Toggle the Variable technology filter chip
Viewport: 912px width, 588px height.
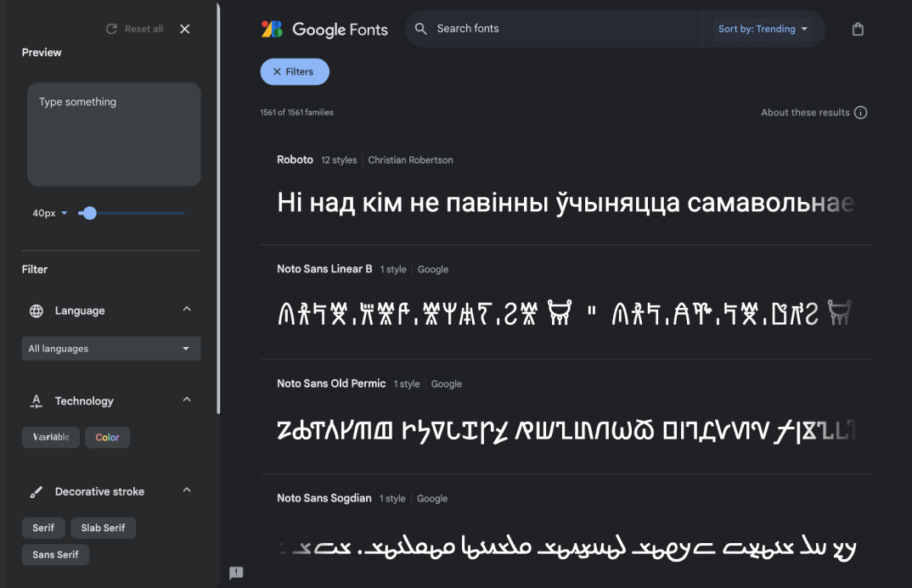point(51,437)
